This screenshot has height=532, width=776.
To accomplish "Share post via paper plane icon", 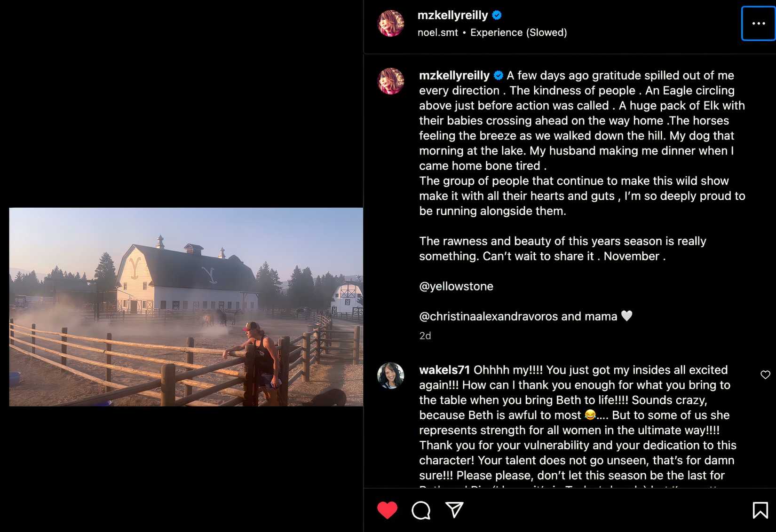I will pyautogui.click(x=454, y=510).
